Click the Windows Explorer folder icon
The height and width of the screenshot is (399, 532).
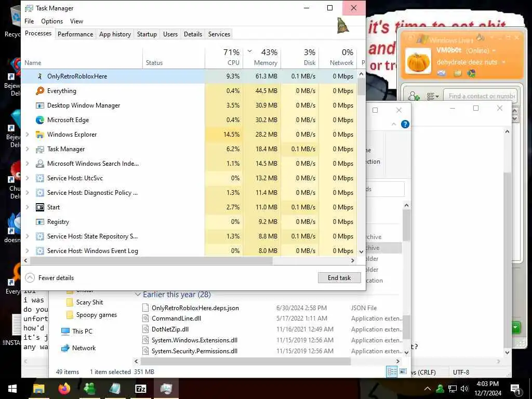point(39,135)
